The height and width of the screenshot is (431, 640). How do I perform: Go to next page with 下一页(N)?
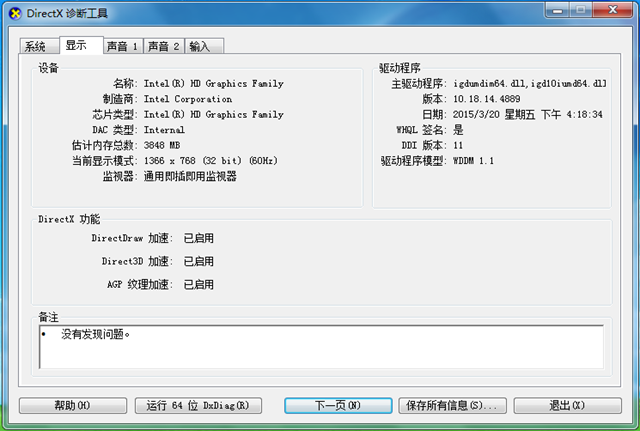pos(338,405)
